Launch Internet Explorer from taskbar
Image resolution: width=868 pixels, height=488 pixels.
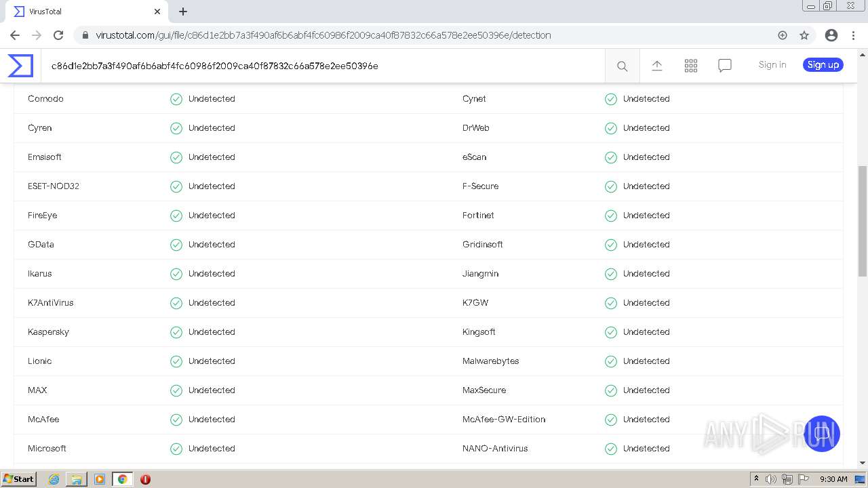(x=54, y=479)
